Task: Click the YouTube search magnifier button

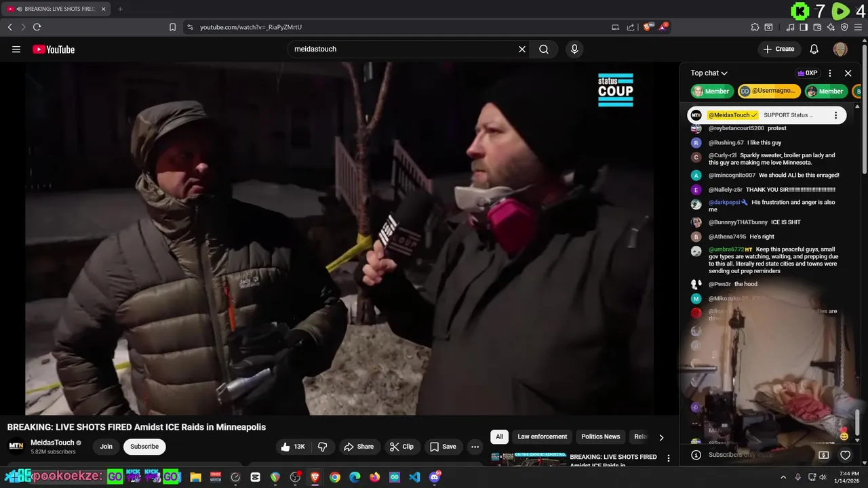Action: pos(544,49)
